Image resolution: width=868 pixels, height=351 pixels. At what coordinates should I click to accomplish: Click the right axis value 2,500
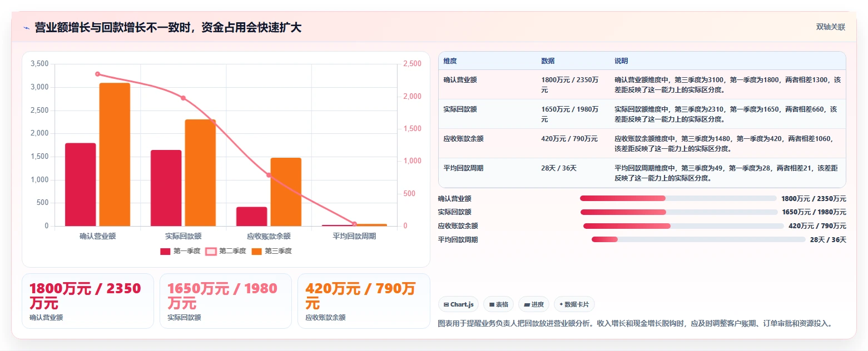(x=412, y=64)
